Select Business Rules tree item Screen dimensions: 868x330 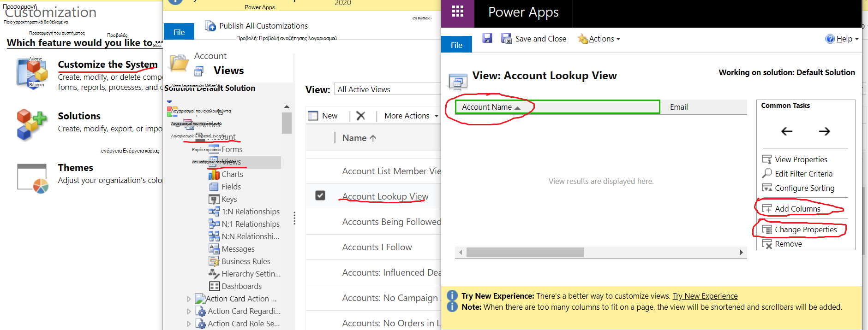tap(245, 261)
